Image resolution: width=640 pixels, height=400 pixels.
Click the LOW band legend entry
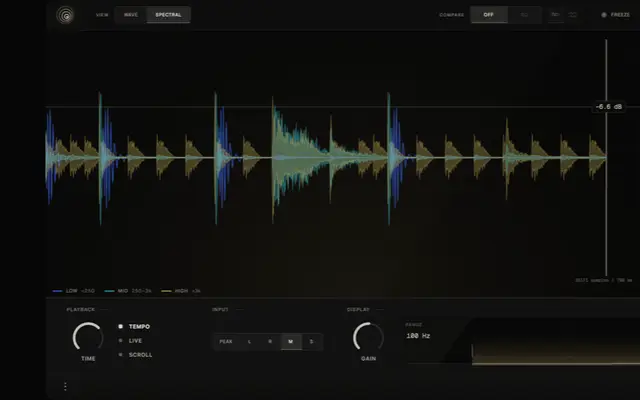(74, 291)
